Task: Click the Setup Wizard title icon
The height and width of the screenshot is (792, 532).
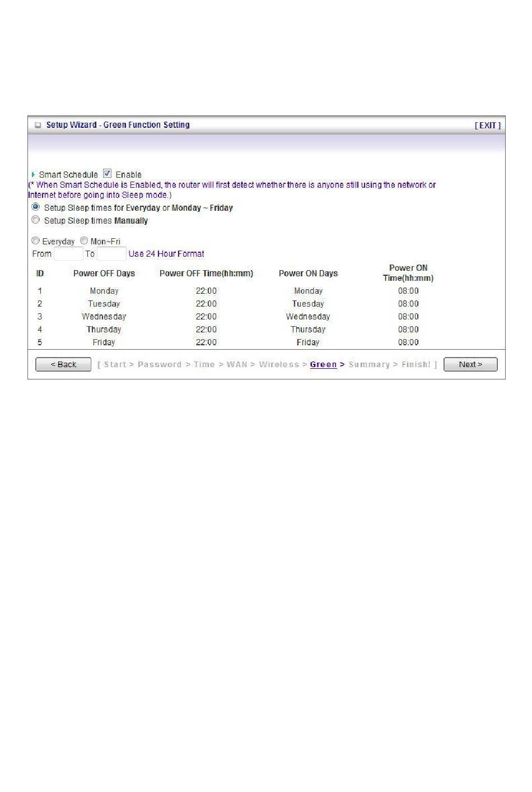Action: 38,126
